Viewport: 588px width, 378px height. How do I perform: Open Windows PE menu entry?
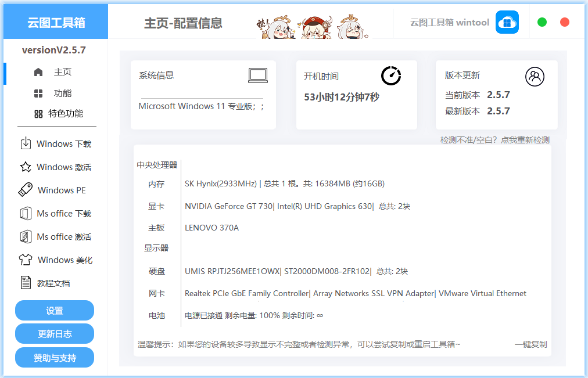pos(62,190)
